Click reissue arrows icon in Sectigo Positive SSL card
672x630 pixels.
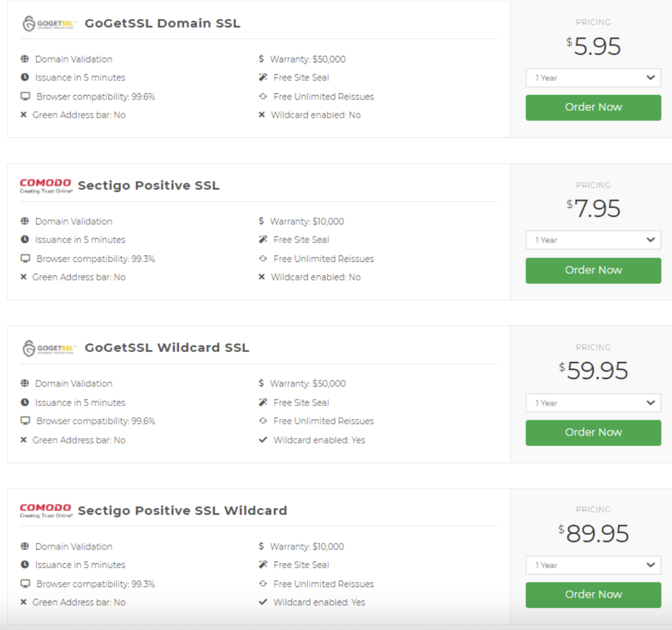coord(263,258)
